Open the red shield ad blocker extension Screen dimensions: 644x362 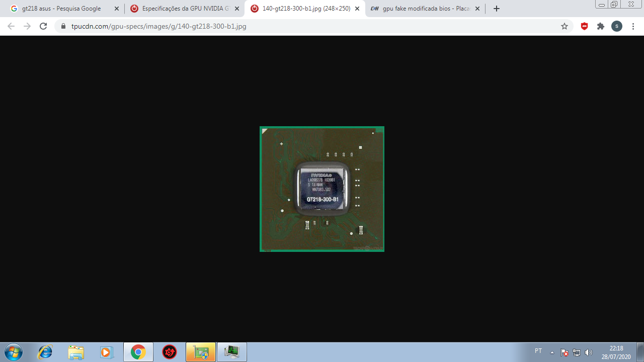tap(585, 26)
